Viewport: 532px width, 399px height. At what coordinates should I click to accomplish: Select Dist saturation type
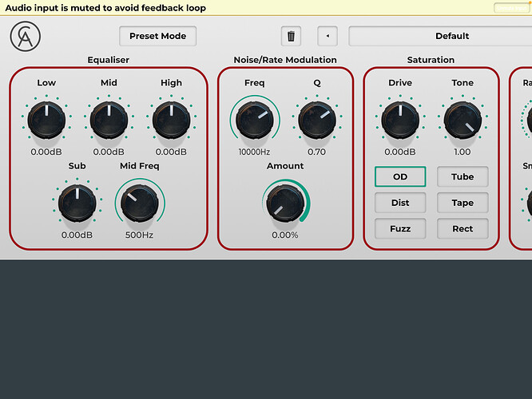coord(400,203)
